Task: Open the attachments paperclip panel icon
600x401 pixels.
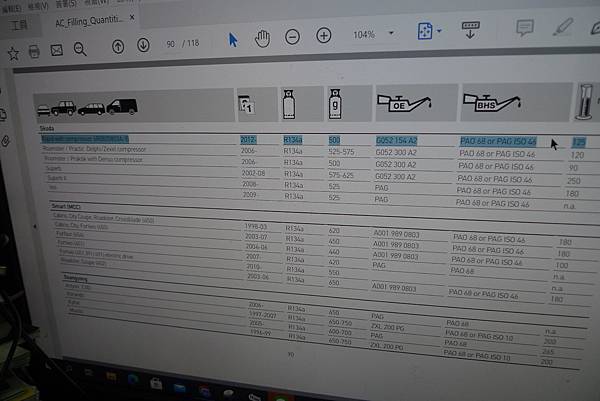Action: [5, 141]
